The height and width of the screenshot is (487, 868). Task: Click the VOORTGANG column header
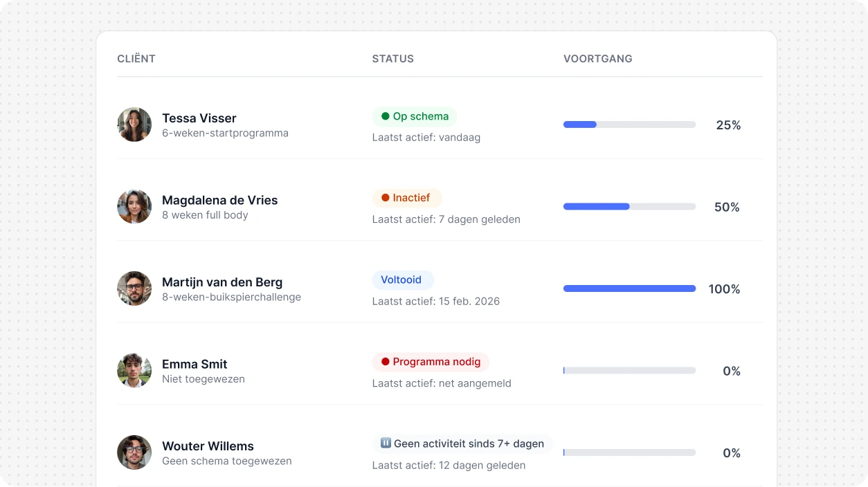point(598,59)
